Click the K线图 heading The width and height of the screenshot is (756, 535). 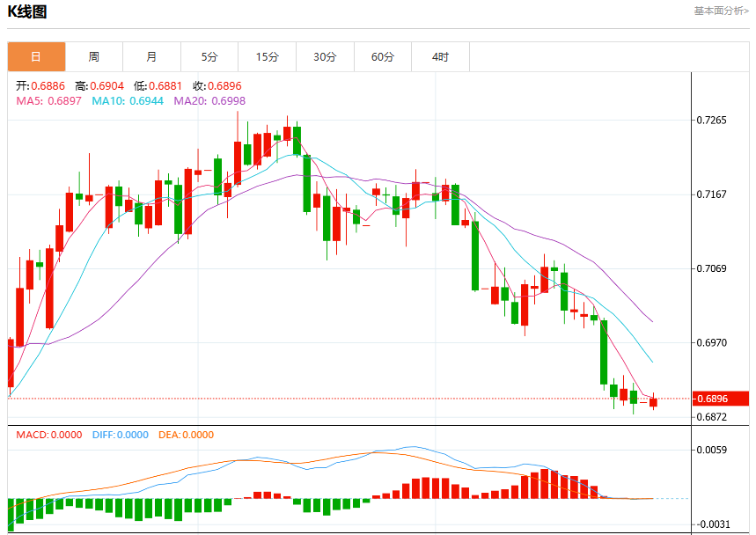click(27, 11)
